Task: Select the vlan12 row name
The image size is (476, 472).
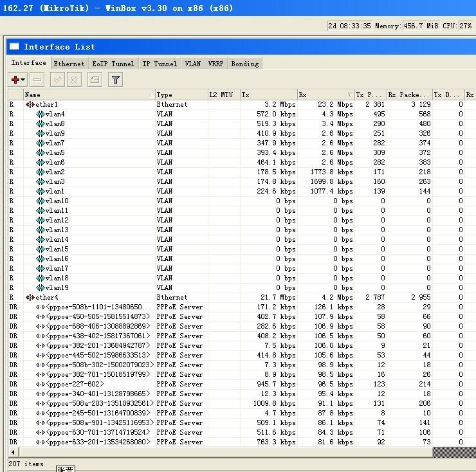Action: 57,221
